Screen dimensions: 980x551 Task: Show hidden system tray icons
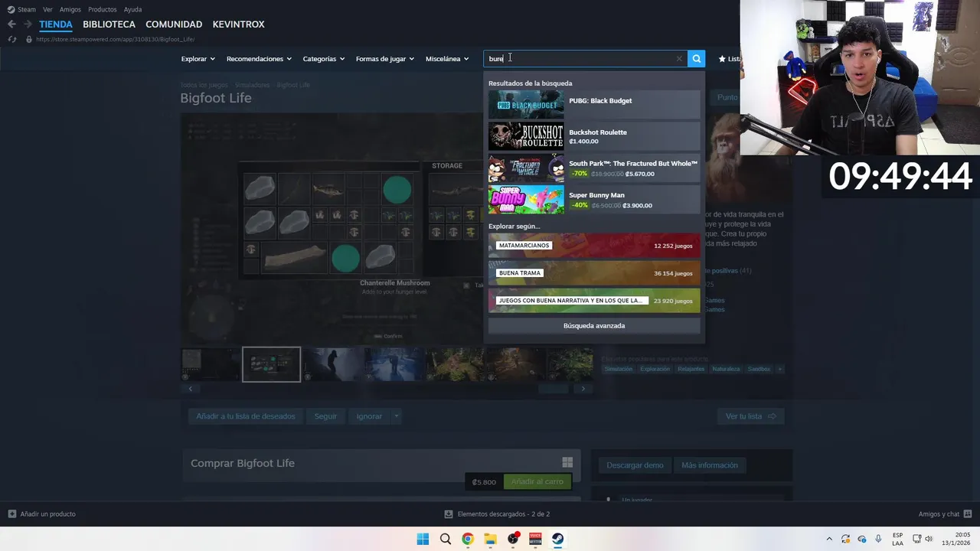[x=829, y=540]
